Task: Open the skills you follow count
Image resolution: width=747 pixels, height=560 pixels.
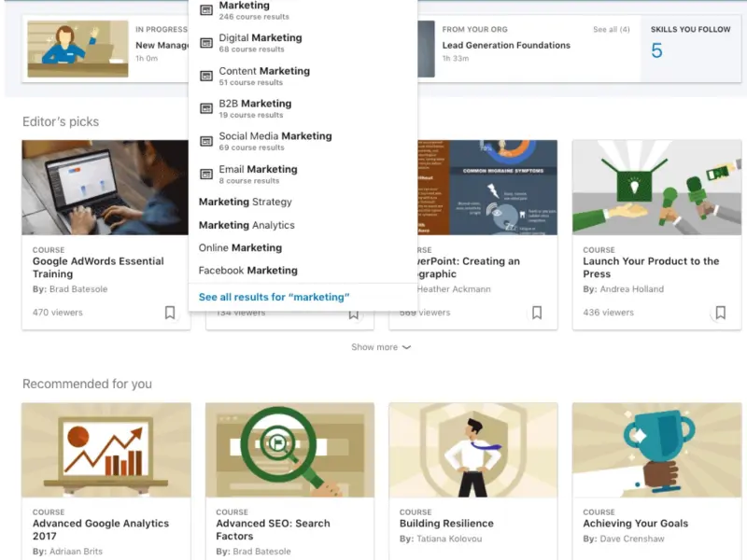Action: click(x=656, y=51)
